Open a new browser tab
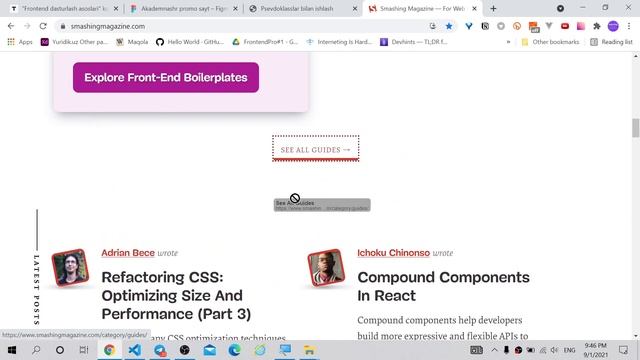The image size is (640, 360). pos(493,8)
